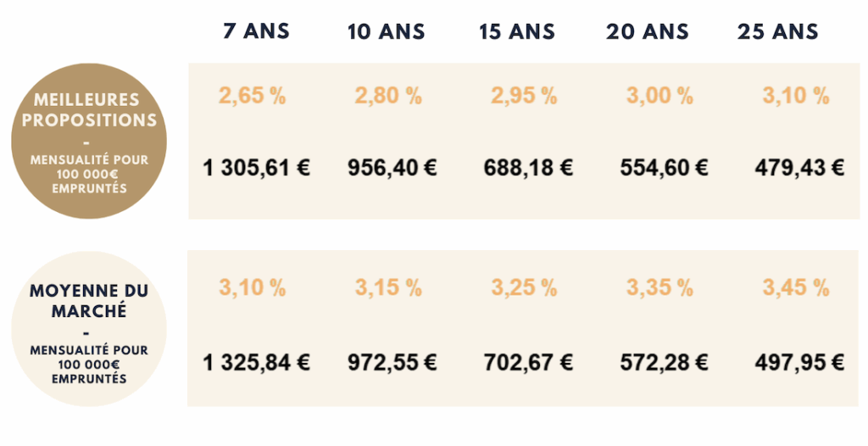Select the 20 ANS column header
This screenshot has width=868, height=446.
pyautogui.click(x=646, y=32)
